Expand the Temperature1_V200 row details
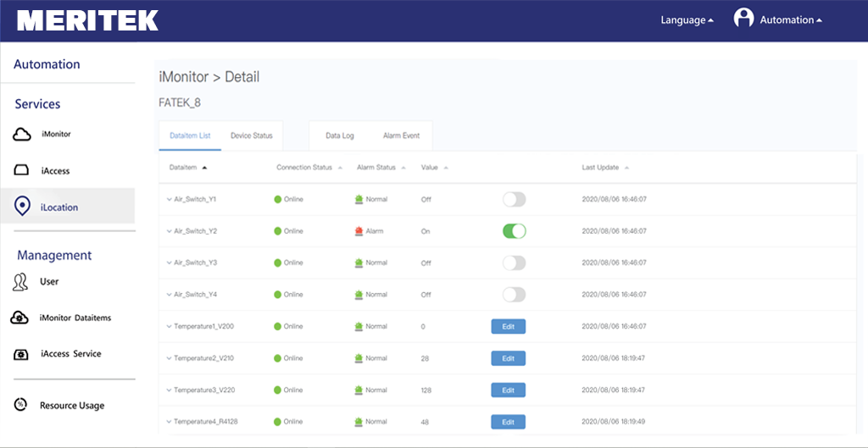Screen dimensions: 868x448 pos(169,326)
